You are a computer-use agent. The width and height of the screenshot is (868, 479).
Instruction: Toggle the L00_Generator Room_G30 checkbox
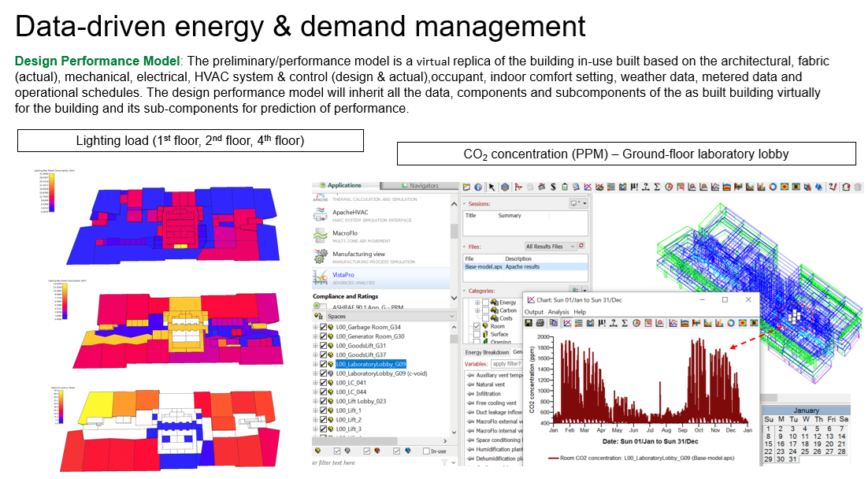pos(324,336)
